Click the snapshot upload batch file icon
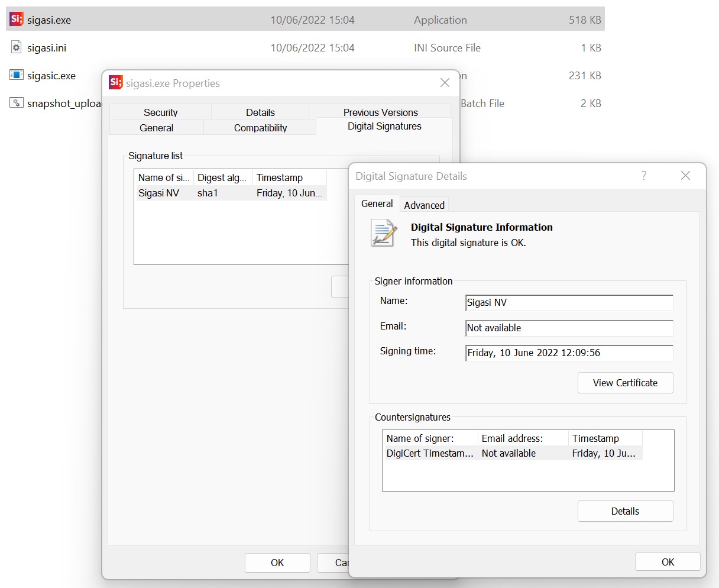 tap(17, 103)
